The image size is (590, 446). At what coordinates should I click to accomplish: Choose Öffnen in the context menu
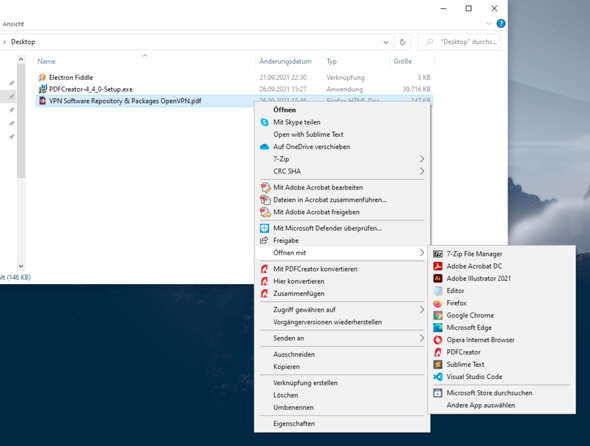click(284, 110)
